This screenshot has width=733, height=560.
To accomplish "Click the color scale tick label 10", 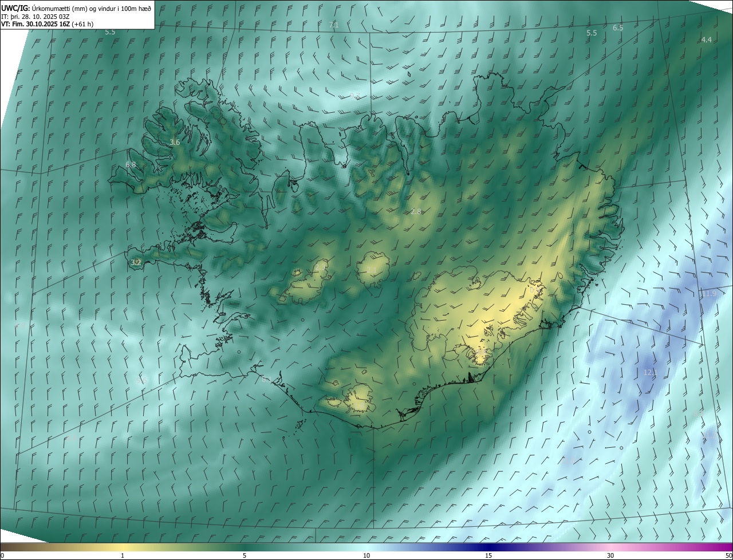I will click(x=366, y=555).
